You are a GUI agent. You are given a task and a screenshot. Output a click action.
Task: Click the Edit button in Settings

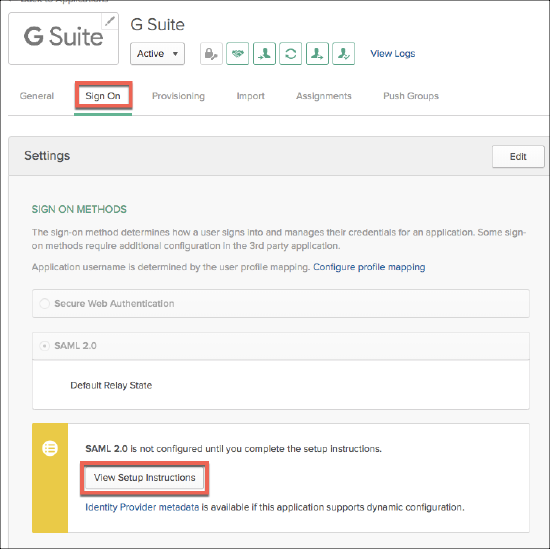pos(518,156)
